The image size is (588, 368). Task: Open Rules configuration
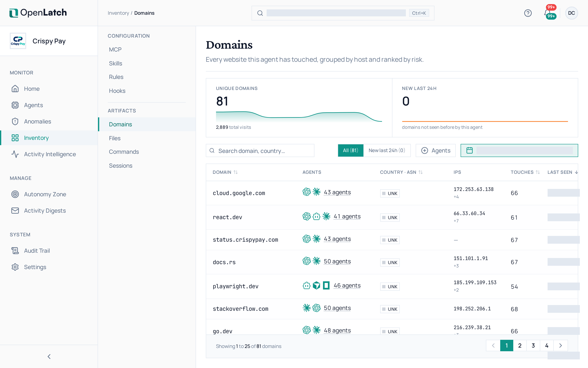pos(147,77)
